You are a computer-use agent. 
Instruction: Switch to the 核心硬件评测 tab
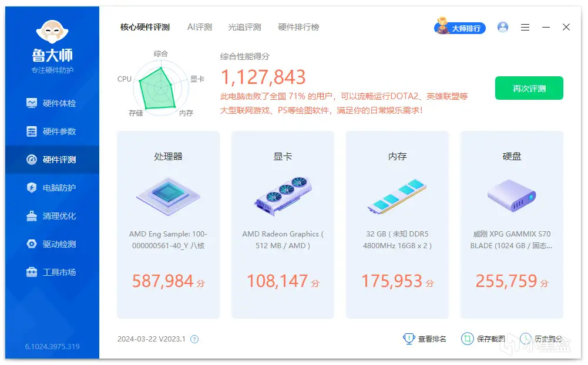coord(145,27)
